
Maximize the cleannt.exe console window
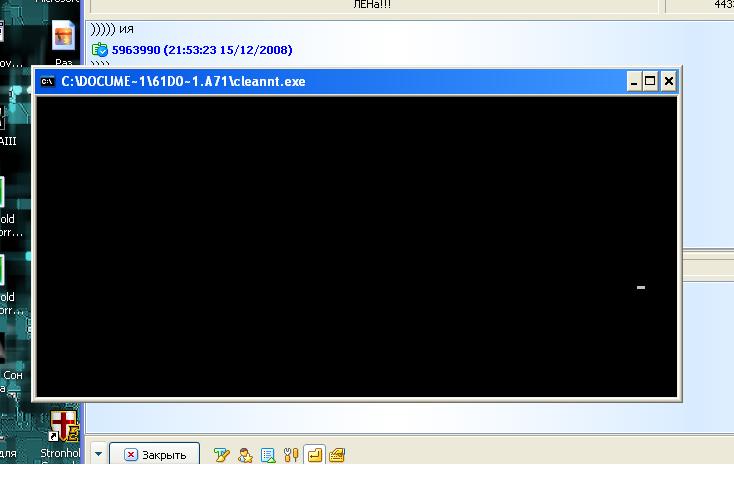[651, 82]
